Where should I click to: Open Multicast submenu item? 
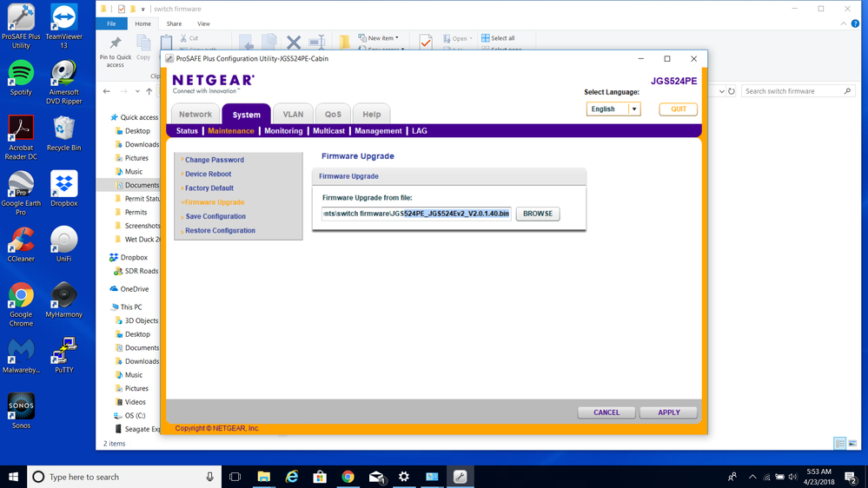coord(328,131)
